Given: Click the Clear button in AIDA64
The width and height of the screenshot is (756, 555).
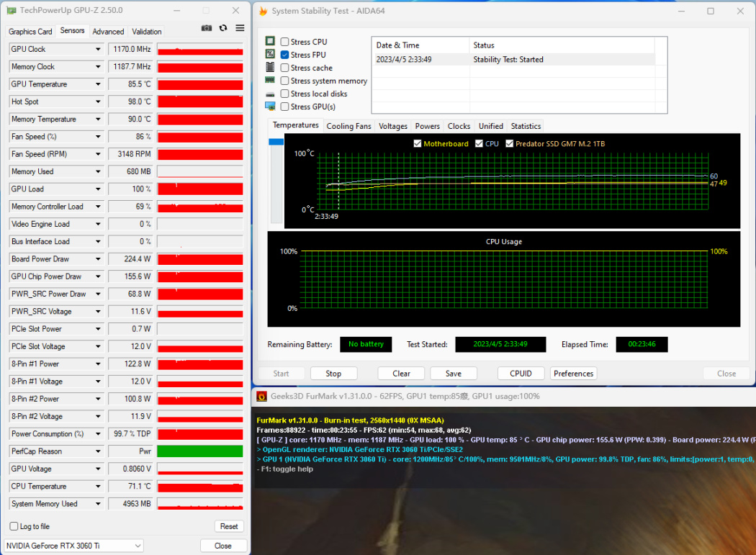Looking at the screenshot, I should (401, 373).
